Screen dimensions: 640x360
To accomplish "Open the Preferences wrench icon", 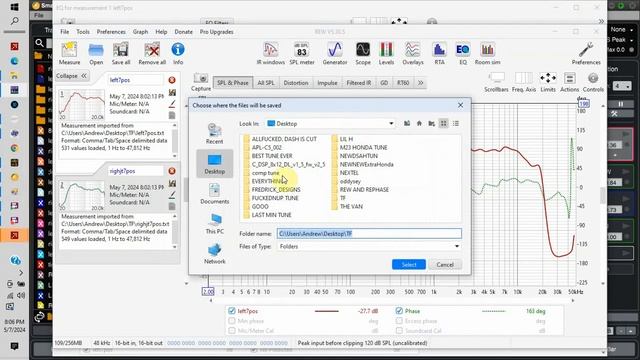I will pos(586,53).
